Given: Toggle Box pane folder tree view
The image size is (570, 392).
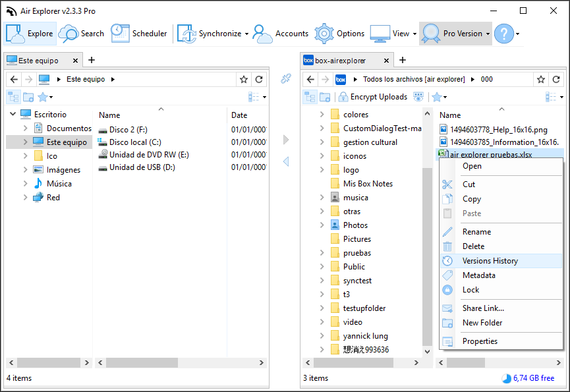Looking at the screenshot, I should pyautogui.click(x=310, y=97).
